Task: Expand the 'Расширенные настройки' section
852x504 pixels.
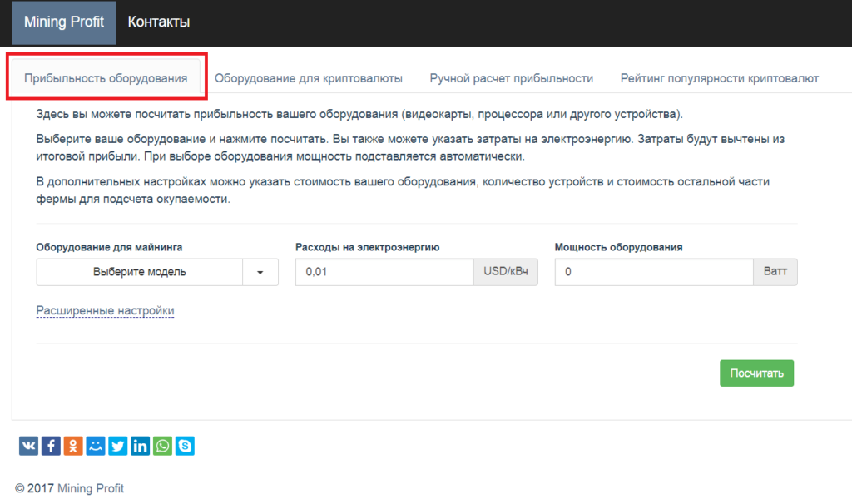Action: [x=105, y=310]
